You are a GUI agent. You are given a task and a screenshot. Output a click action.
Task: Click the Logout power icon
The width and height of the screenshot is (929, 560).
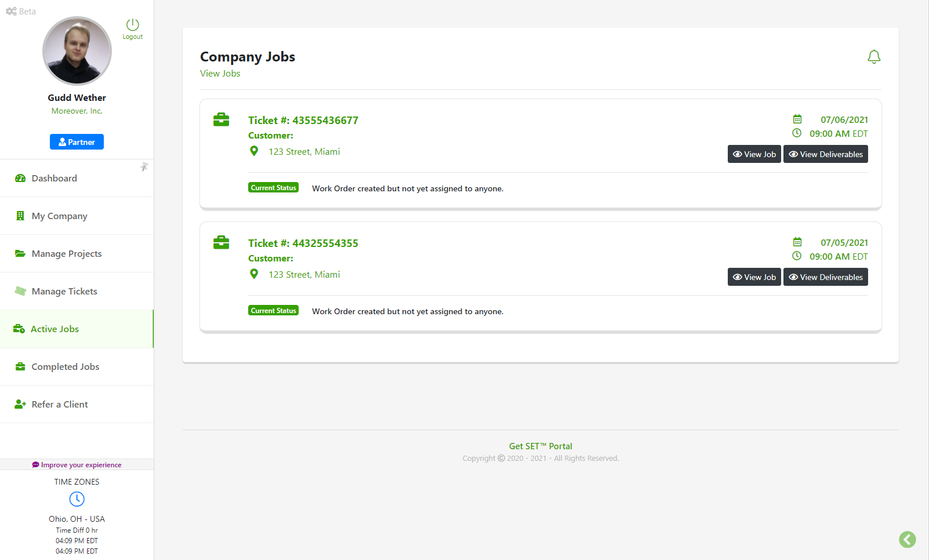pyautogui.click(x=133, y=25)
